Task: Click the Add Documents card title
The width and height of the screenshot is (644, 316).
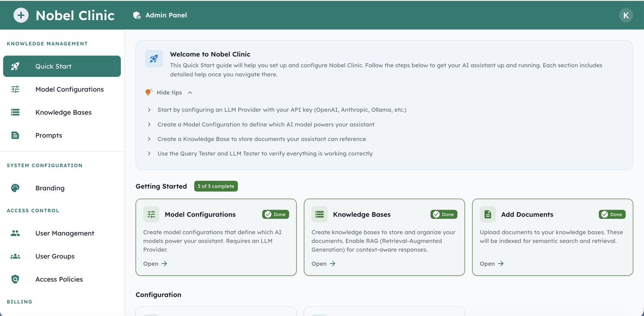Action: [x=527, y=215]
